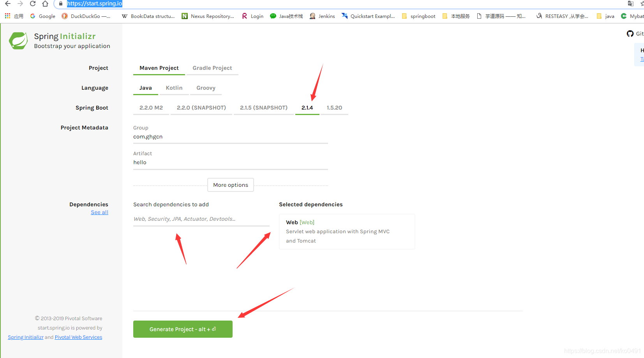Select Maven Project type
The image size is (644, 358).
tap(159, 68)
